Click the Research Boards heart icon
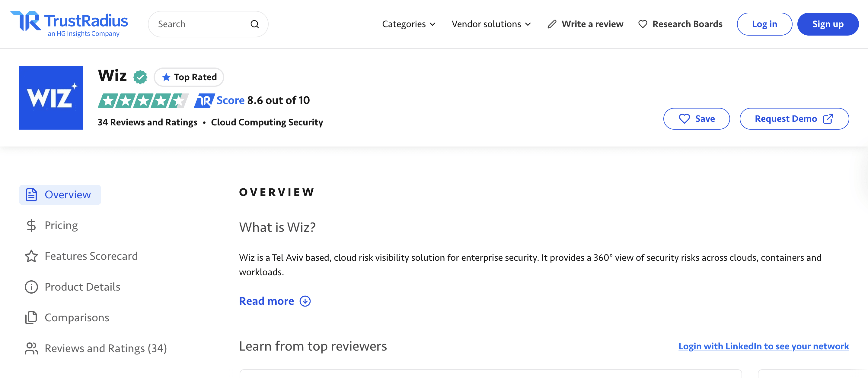The image size is (868, 378). [x=642, y=24]
